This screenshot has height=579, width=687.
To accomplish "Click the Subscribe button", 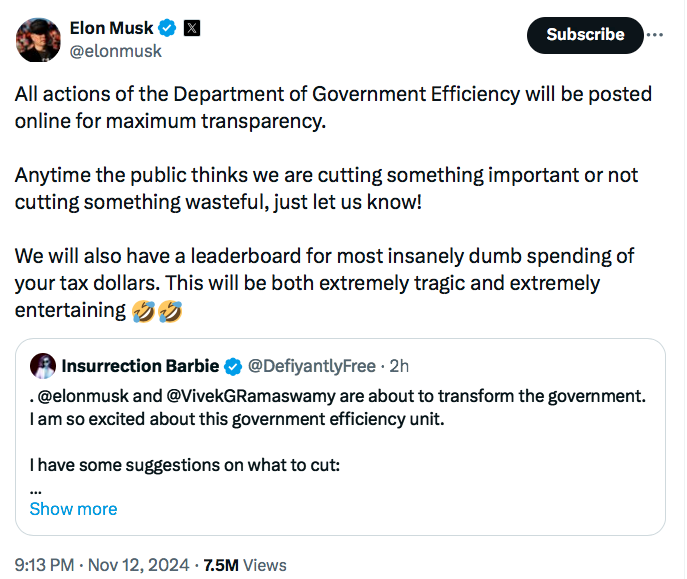I will coord(585,35).
